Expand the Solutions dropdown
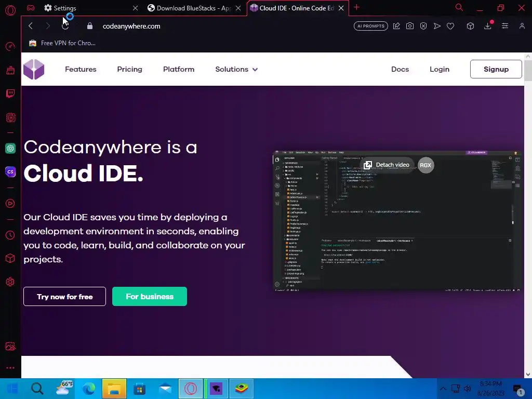 click(x=236, y=69)
